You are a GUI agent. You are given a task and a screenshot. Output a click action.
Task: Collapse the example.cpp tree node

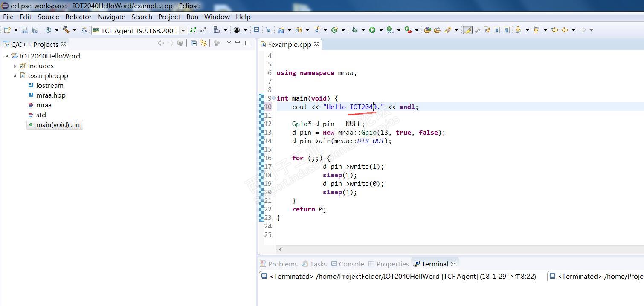15,75
